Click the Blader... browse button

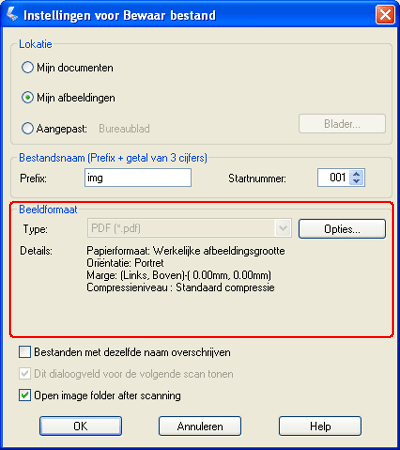tap(342, 124)
